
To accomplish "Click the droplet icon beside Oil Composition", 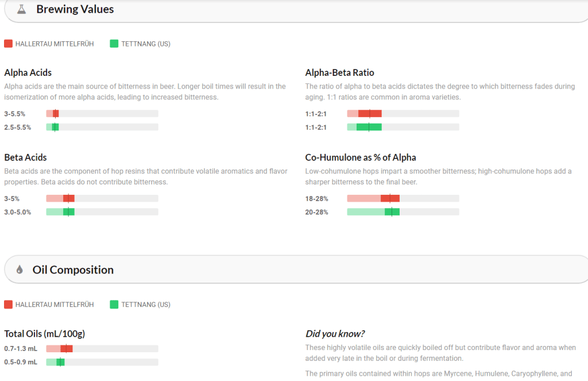I will pyautogui.click(x=20, y=270).
